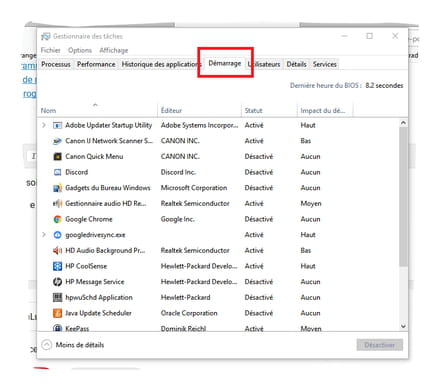The width and height of the screenshot is (440, 392).
Task: Click Activé status of HP CoolSense
Action: point(254,266)
